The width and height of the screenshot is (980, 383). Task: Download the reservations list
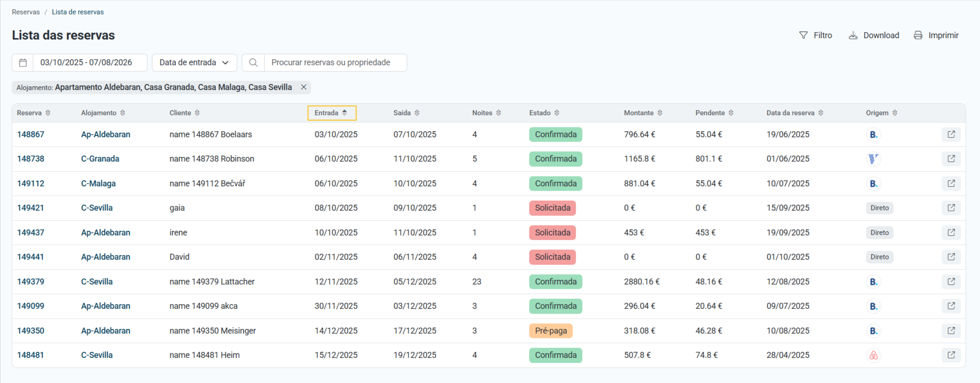coord(874,35)
